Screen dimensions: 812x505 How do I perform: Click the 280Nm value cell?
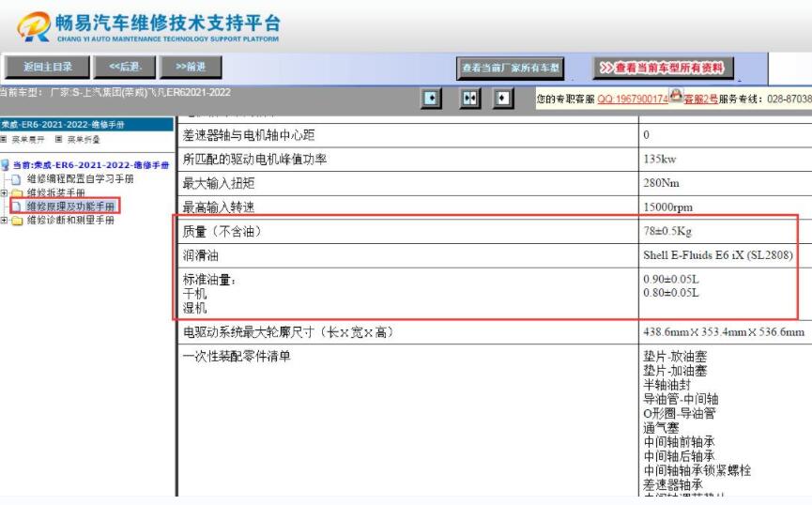(x=725, y=183)
